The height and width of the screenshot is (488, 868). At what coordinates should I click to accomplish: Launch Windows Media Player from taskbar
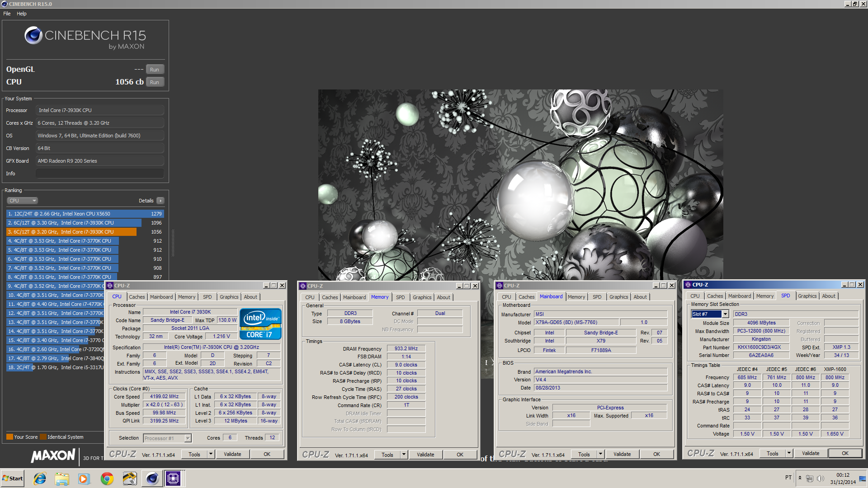pyautogui.click(x=84, y=479)
